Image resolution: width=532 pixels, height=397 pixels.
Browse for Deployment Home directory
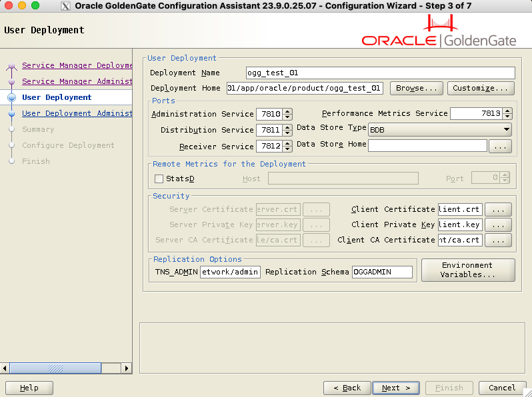pyautogui.click(x=415, y=88)
